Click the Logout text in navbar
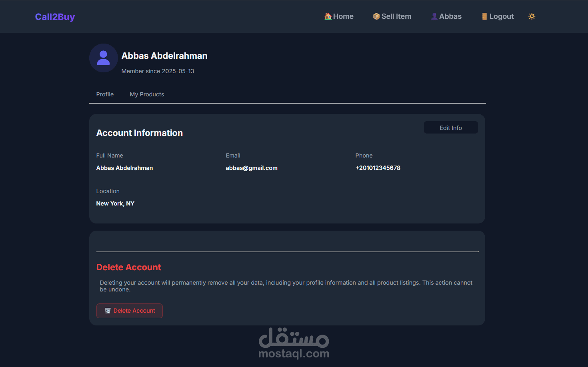The width and height of the screenshot is (588, 367). (x=501, y=16)
